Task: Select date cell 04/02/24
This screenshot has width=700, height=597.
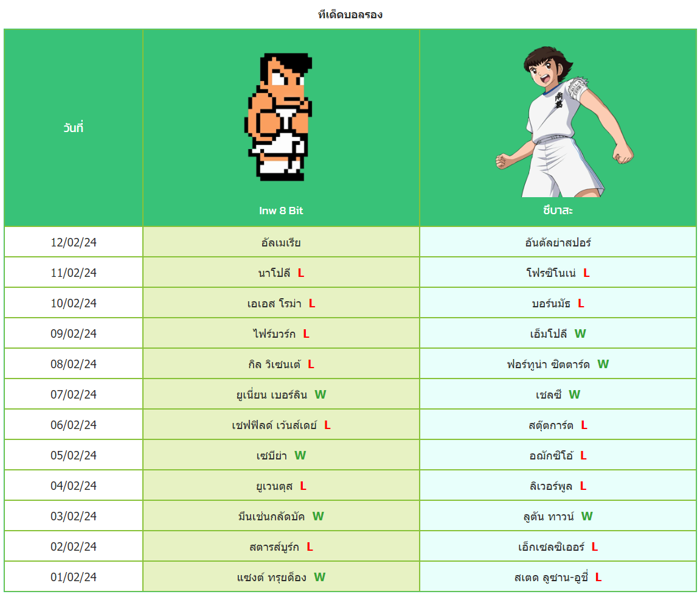Action: point(73,485)
